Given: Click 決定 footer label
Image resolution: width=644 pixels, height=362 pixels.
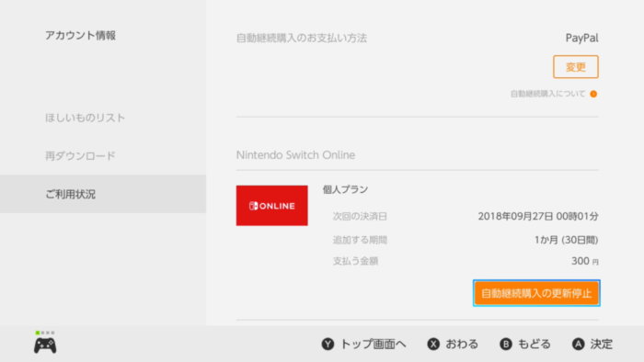Looking at the screenshot, I should point(602,344).
